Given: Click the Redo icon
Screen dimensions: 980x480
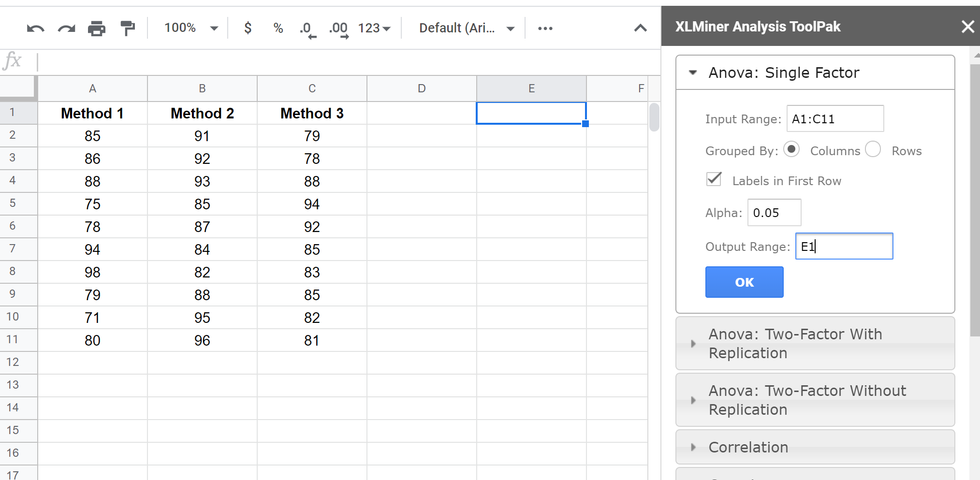Looking at the screenshot, I should pos(66,29).
